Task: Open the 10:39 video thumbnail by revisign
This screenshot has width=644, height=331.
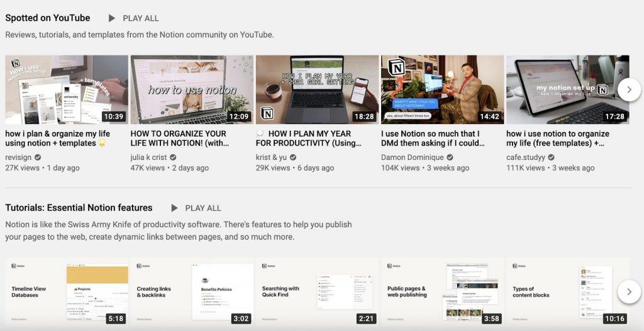Action: (66, 89)
